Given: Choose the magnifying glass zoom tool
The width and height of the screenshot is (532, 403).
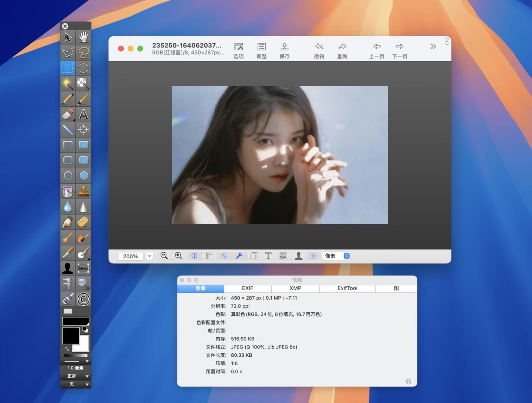Looking at the screenshot, I should tap(84, 284).
